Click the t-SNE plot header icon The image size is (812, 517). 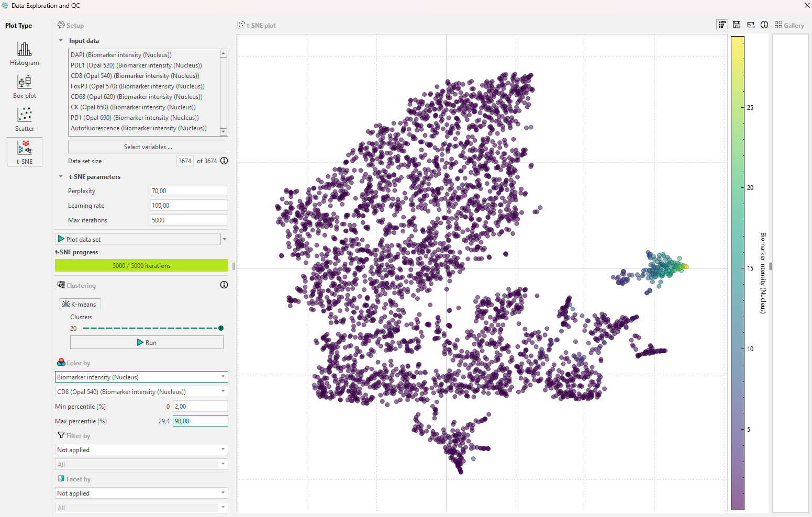click(241, 25)
